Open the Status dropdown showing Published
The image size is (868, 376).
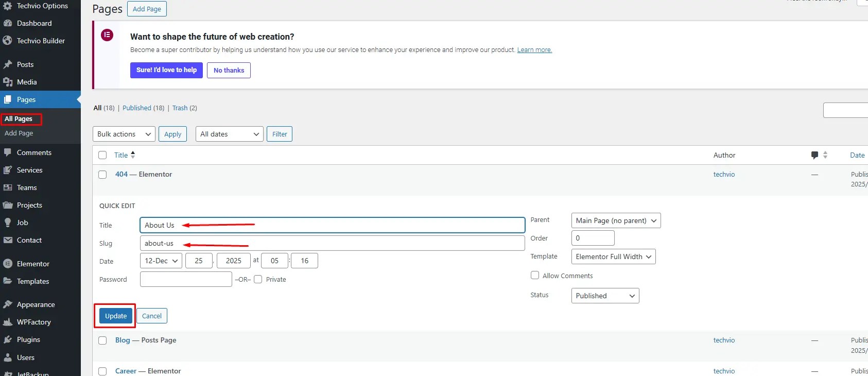click(x=605, y=296)
